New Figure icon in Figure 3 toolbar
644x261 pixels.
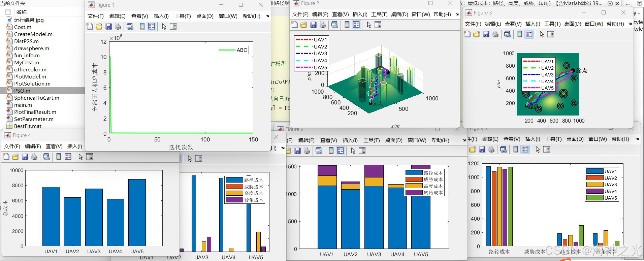[467, 34]
